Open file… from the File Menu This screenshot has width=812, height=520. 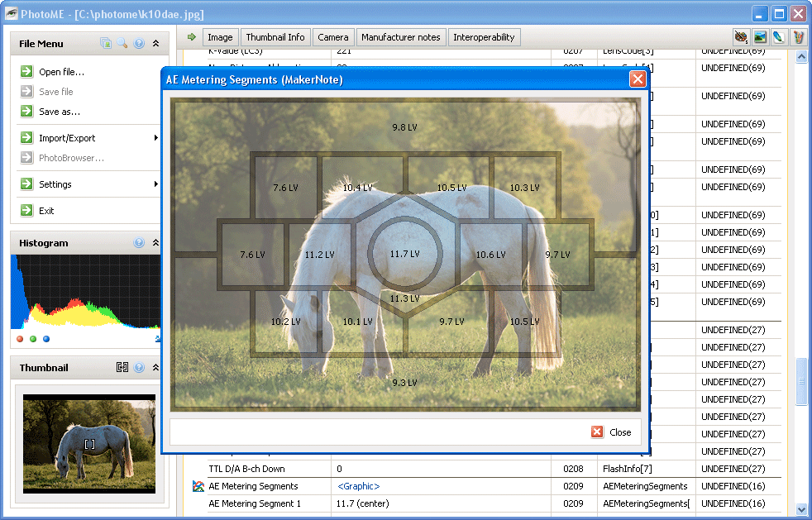click(61, 72)
